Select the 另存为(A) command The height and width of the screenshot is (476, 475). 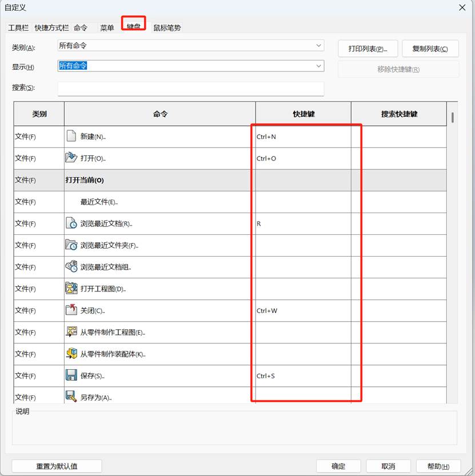tap(160, 395)
